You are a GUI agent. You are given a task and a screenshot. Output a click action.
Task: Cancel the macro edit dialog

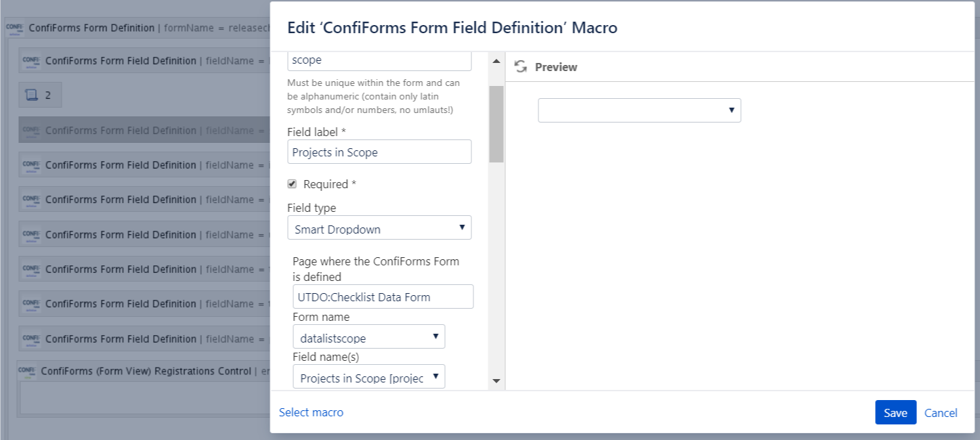click(941, 413)
